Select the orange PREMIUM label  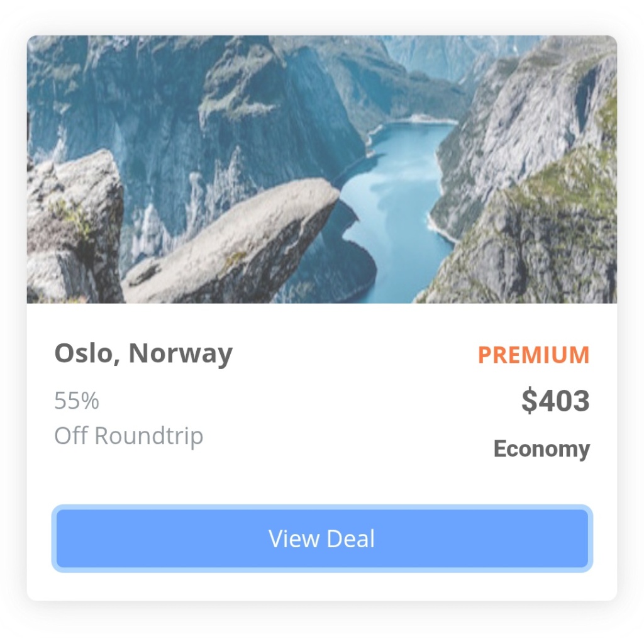coord(533,355)
